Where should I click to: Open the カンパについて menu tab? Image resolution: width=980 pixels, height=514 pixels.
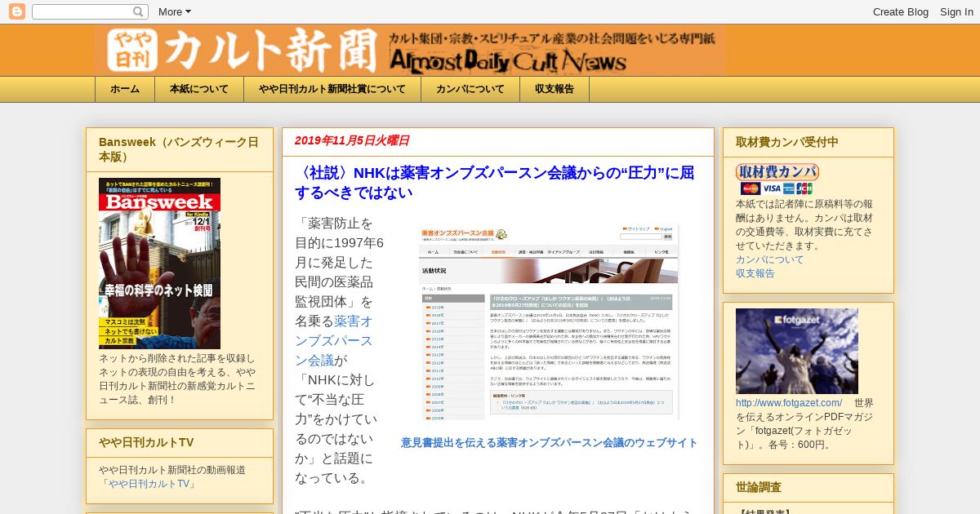[x=470, y=90]
